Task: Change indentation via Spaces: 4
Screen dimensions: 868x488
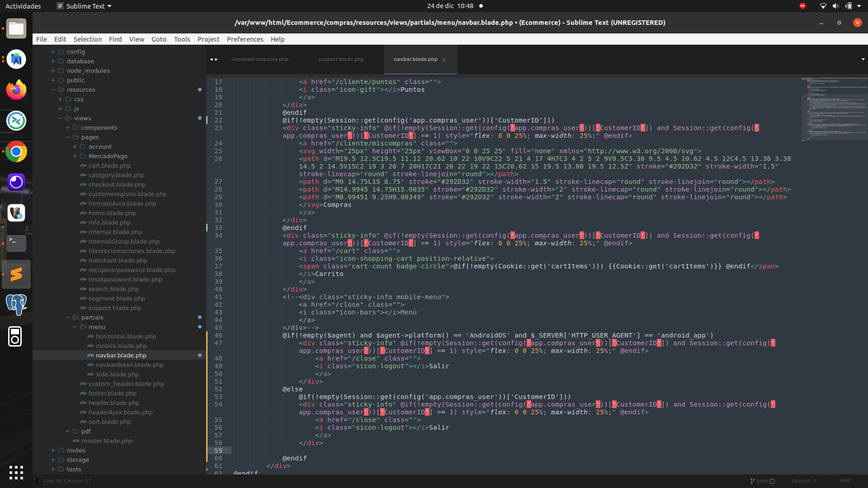Action: coord(803,481)
